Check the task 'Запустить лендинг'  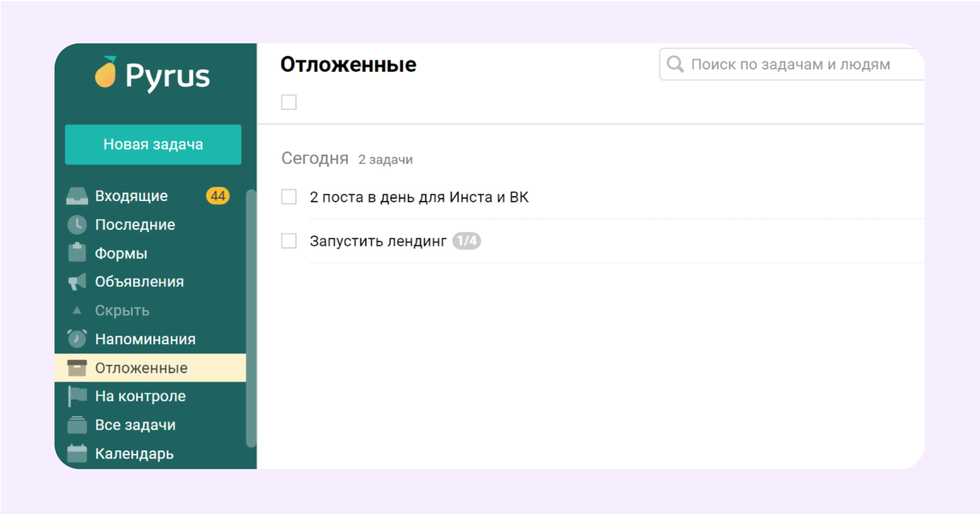(289, 241)
